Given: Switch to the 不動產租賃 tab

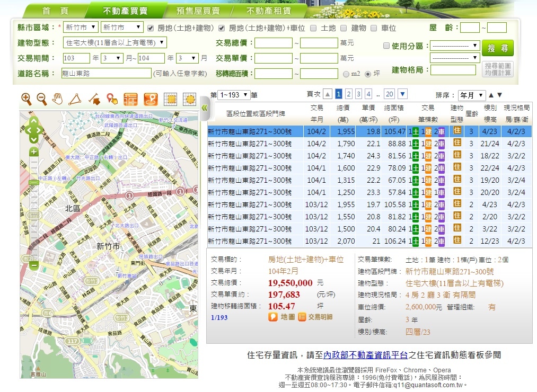Looking at the screenshot, I should [x=268, y=11].
